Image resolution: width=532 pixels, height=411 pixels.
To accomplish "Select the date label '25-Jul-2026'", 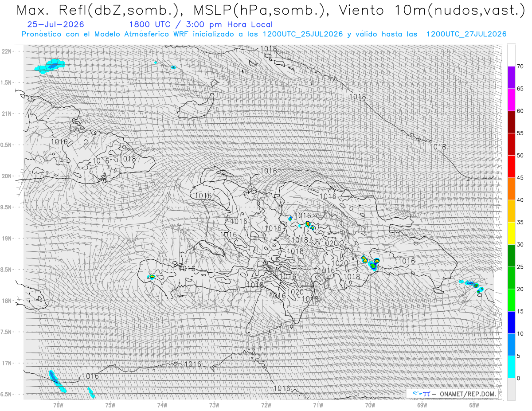I will pyautogui.click(x=55, y=24).
